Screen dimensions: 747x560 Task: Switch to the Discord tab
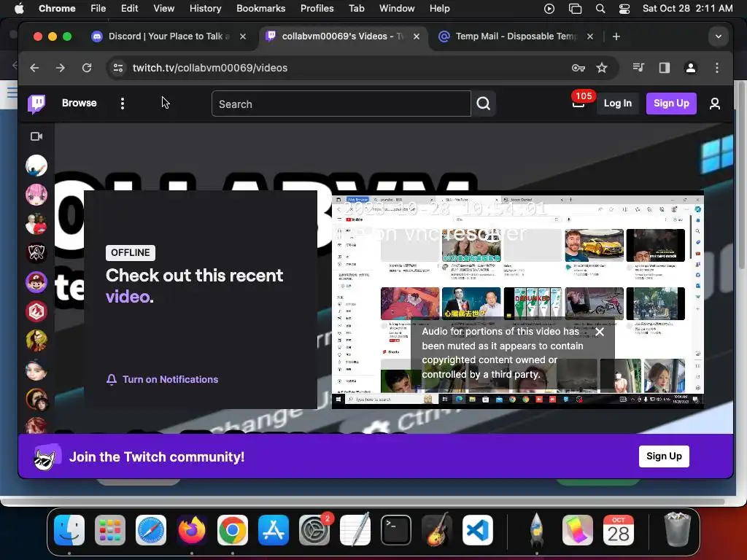pos(169,36)
